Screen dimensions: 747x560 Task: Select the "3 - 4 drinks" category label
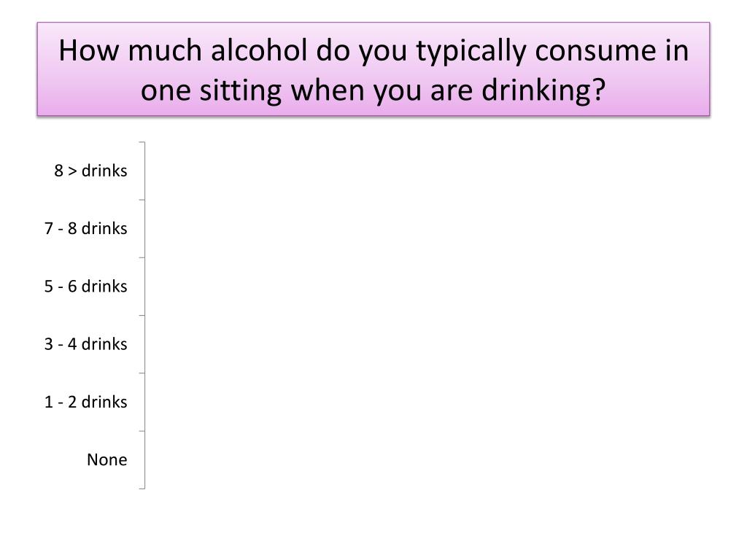coord(86,344)
